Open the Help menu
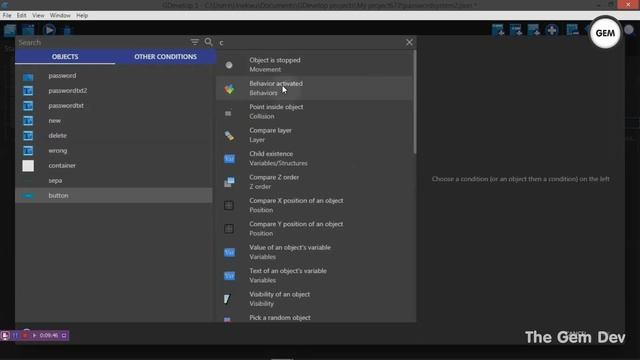This screenshot has width=640, height=360. click(82, 16)
